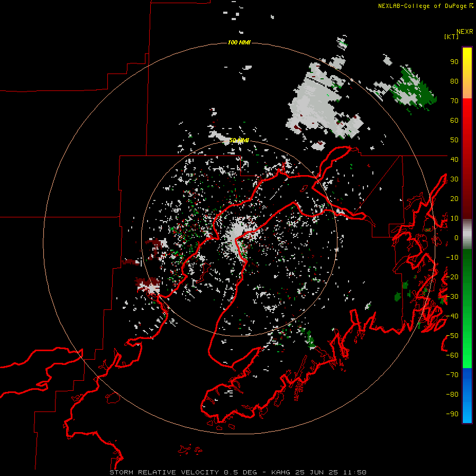Click the green segment of the color bar

[x=467, y=308]
